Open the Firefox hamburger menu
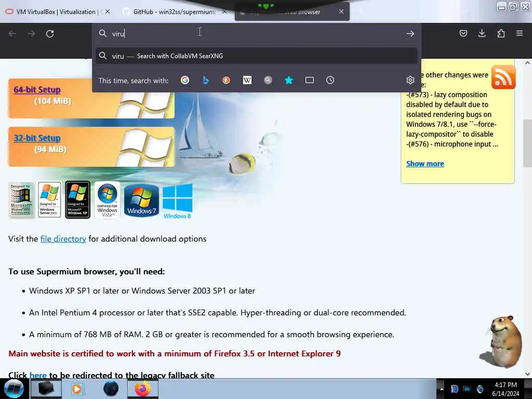Screen dimensions: 532x399 tap(520, 33)
